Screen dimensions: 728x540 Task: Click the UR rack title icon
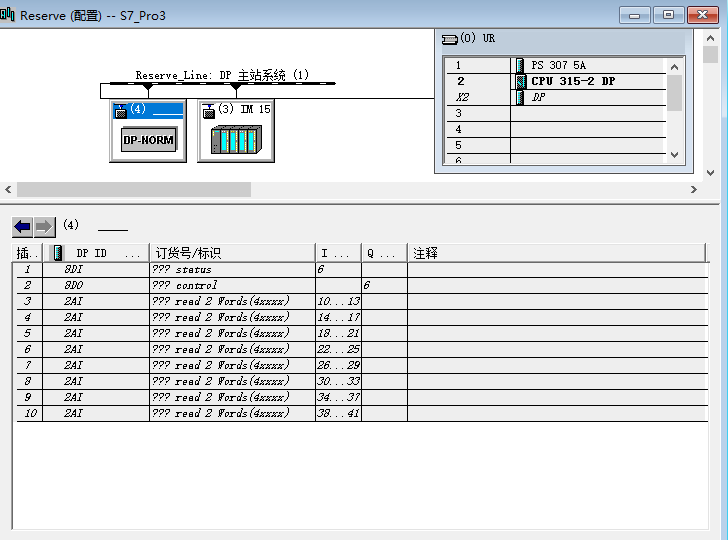(x=449, y=38)
